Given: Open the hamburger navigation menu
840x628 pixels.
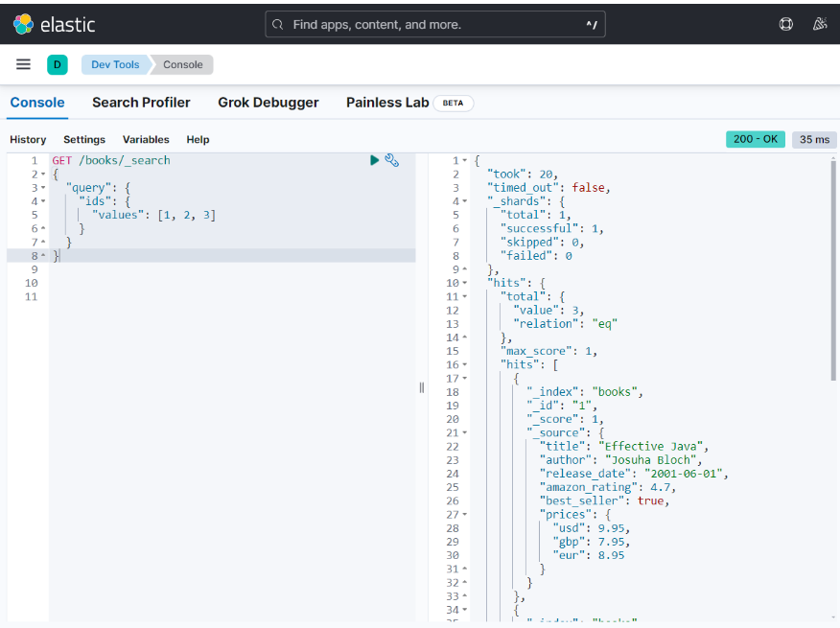Looking at the screenshot, I should click(24, 64).
